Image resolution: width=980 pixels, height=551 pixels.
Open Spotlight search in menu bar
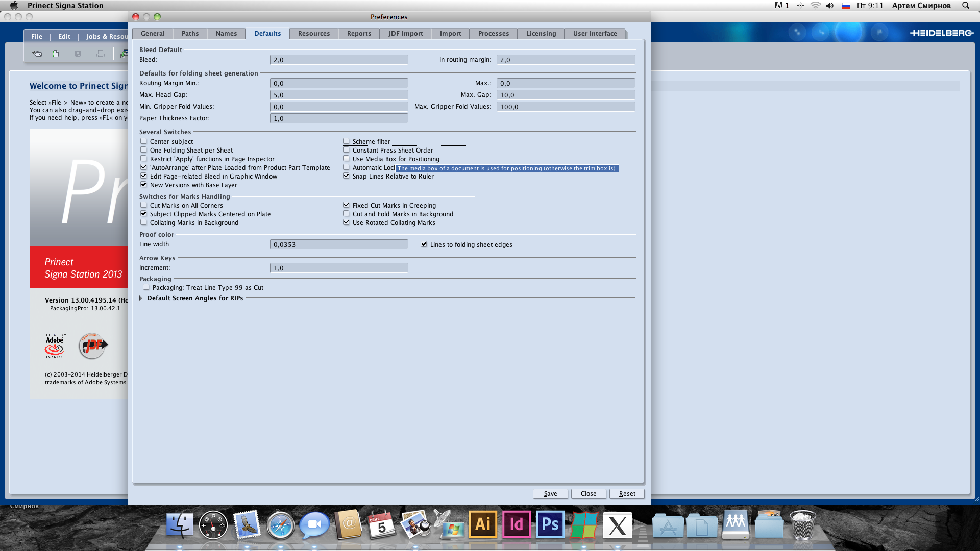(x=966, y=5)
